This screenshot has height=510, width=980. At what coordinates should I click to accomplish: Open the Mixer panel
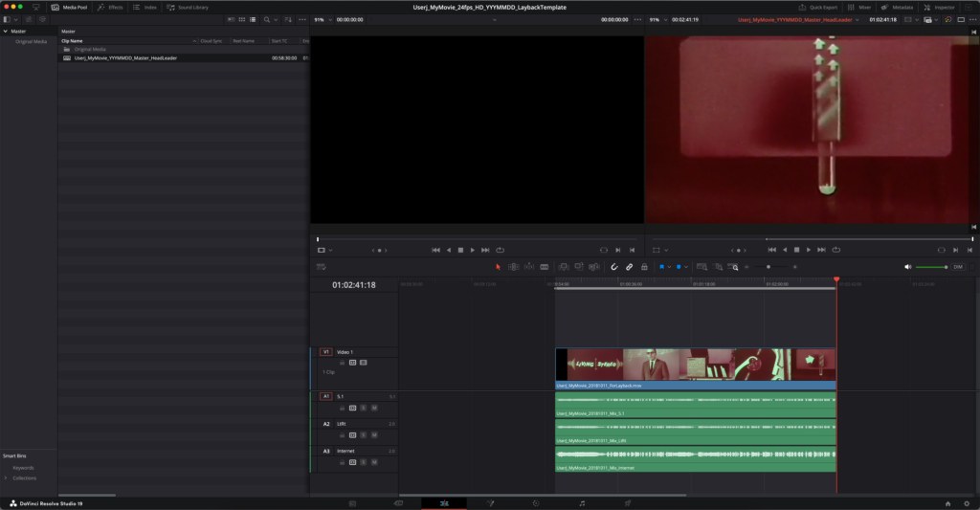pyautogui.click(x=859, y=7)
